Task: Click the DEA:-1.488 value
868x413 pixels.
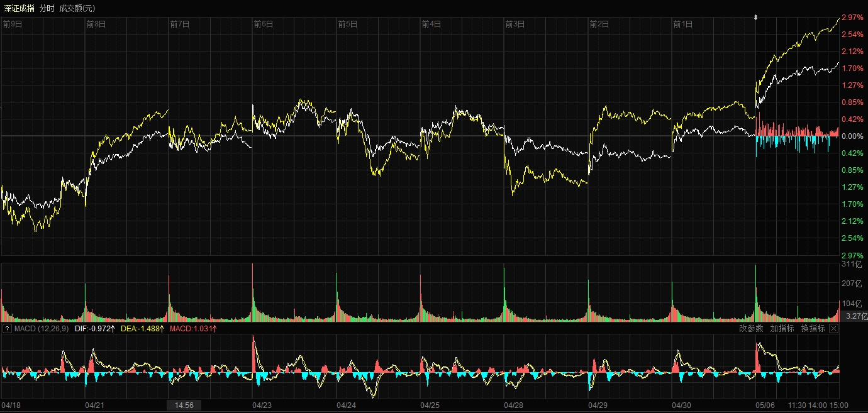Action: click(x=142, y=329)
